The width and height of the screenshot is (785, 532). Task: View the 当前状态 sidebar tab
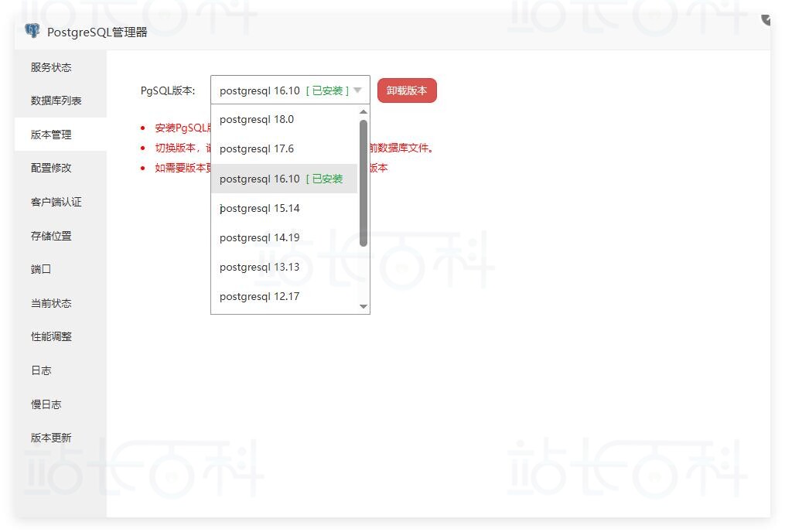tap(60, 303)
